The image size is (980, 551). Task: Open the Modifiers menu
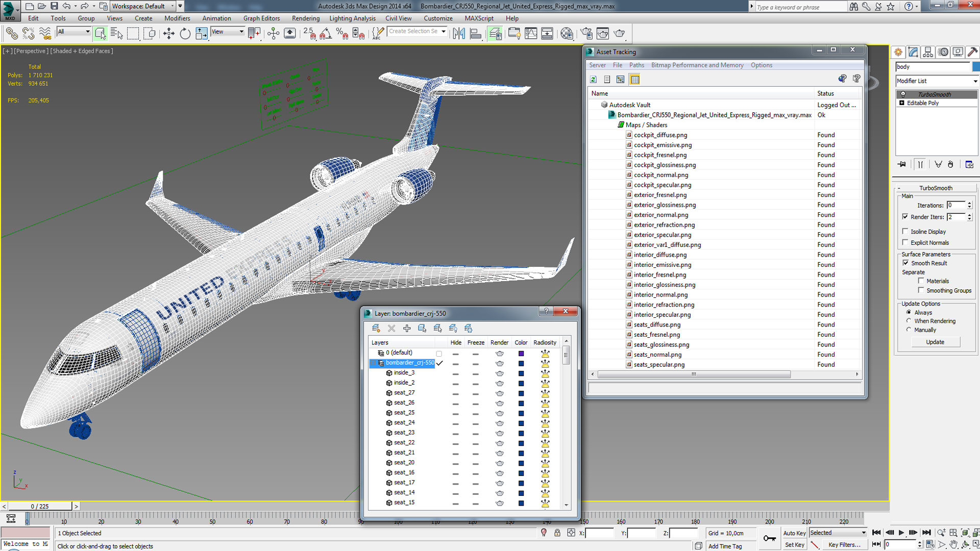(177, 18)
